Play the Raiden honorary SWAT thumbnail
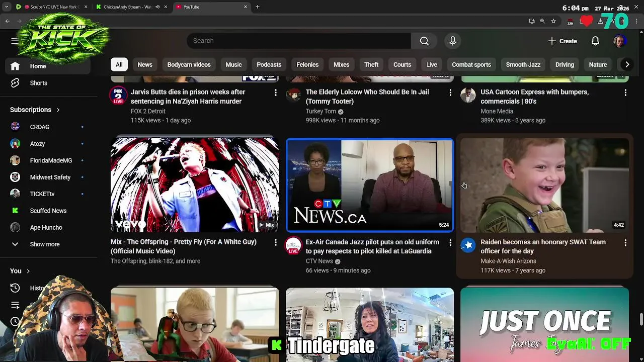 point(544,185)
